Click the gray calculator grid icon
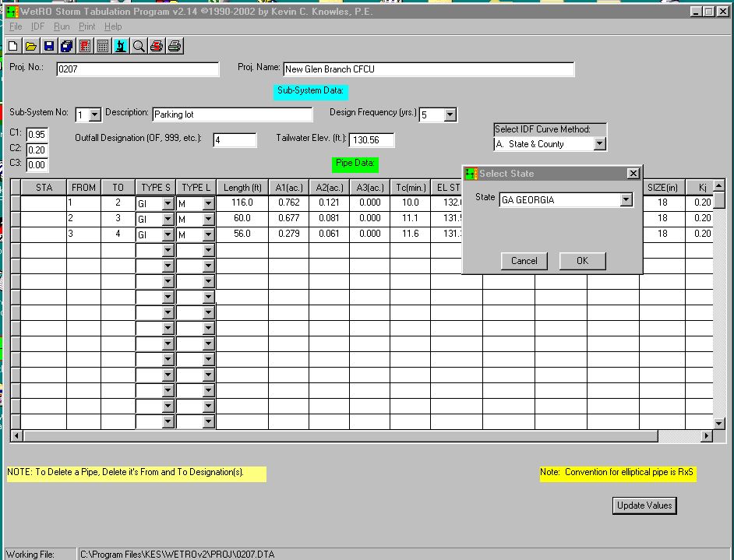The image size is (734, 560). 103,46
